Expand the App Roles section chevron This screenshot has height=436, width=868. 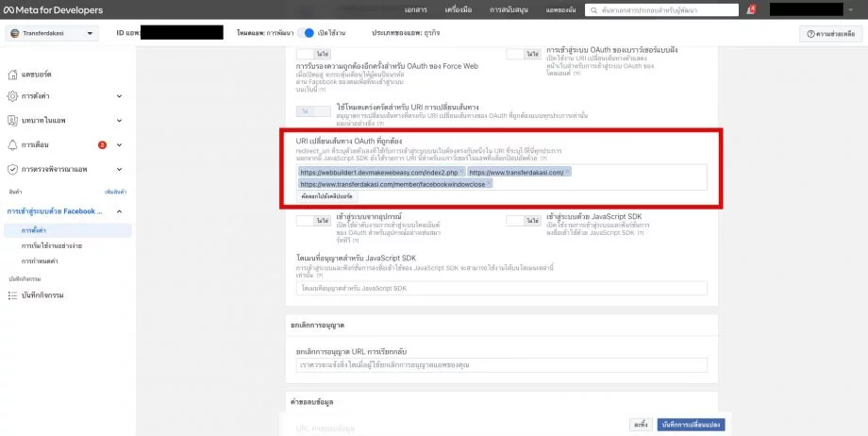[x=119, y=120]
